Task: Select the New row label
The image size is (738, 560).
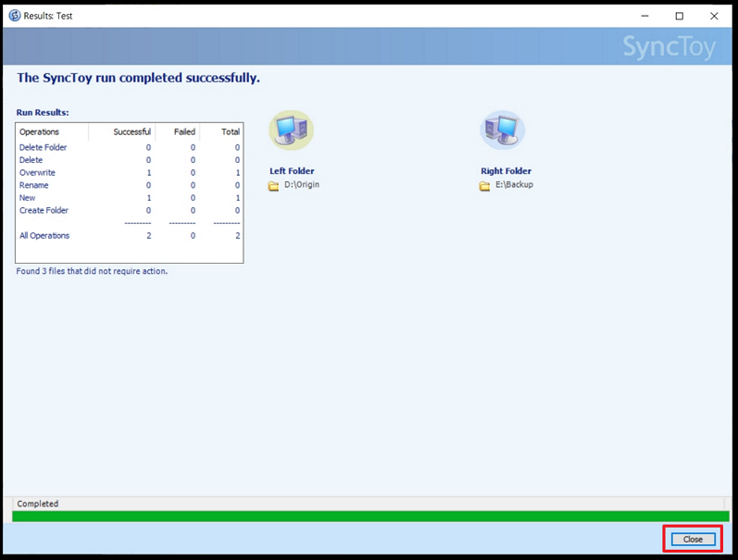Action: coord(27,198)
